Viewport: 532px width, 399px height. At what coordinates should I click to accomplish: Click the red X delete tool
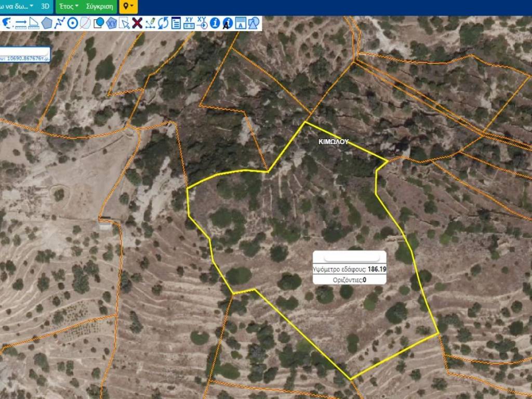(137, 23)
